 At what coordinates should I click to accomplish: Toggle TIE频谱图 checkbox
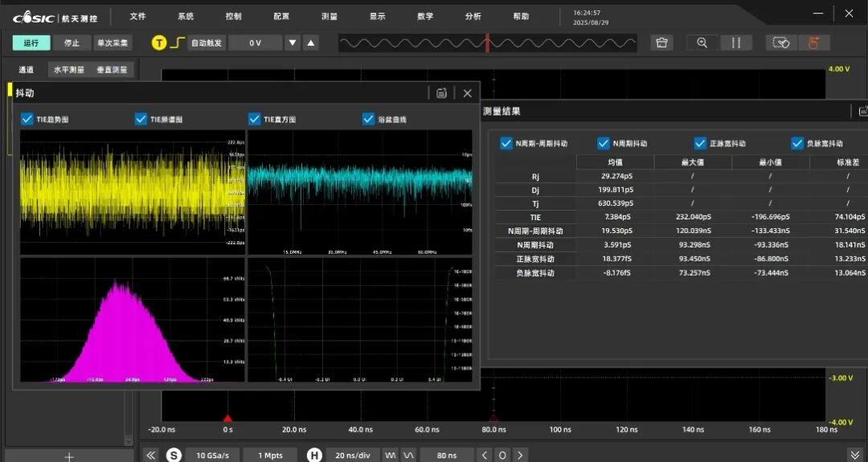(141, 119)
